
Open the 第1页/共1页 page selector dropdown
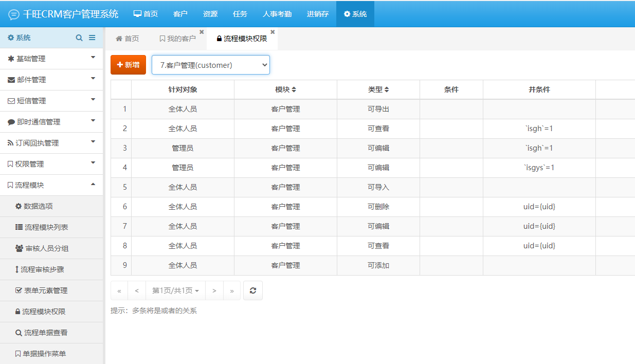175,290
